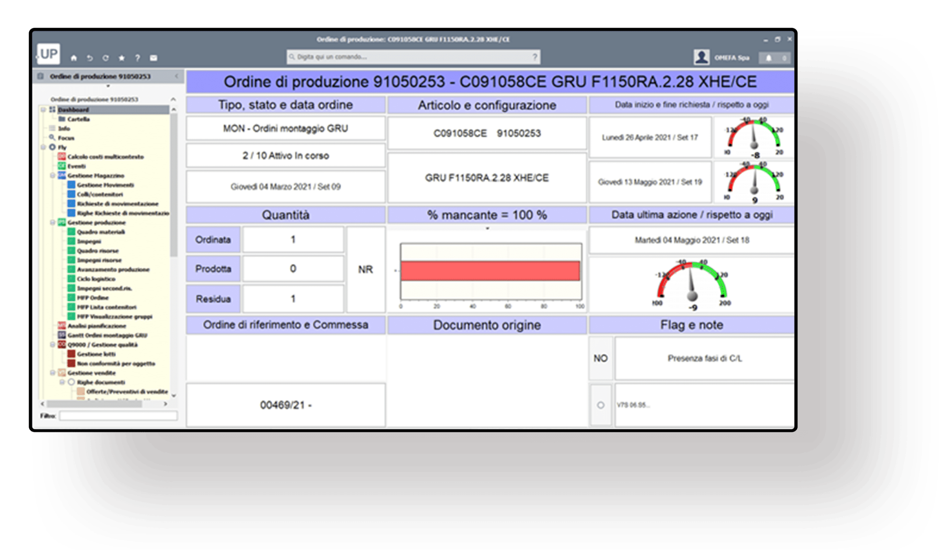Select Gantt Ordini montaggio GRU item
Screen dimensions: 942x560
click(107, 335)
